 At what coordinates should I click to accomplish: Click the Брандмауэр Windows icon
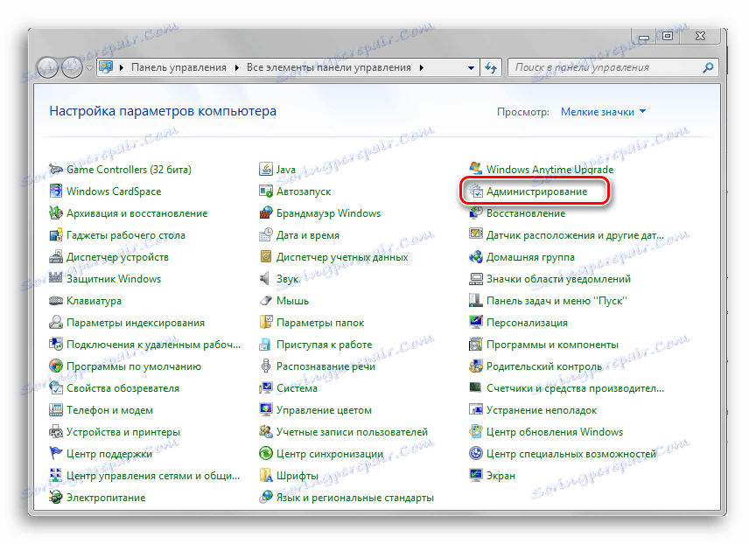click(266, 213)
